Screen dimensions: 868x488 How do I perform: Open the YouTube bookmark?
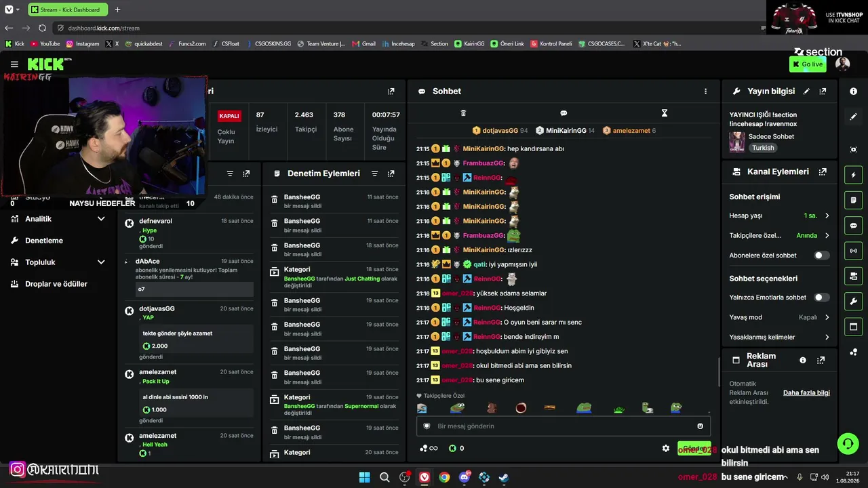(x=45, y=43)
